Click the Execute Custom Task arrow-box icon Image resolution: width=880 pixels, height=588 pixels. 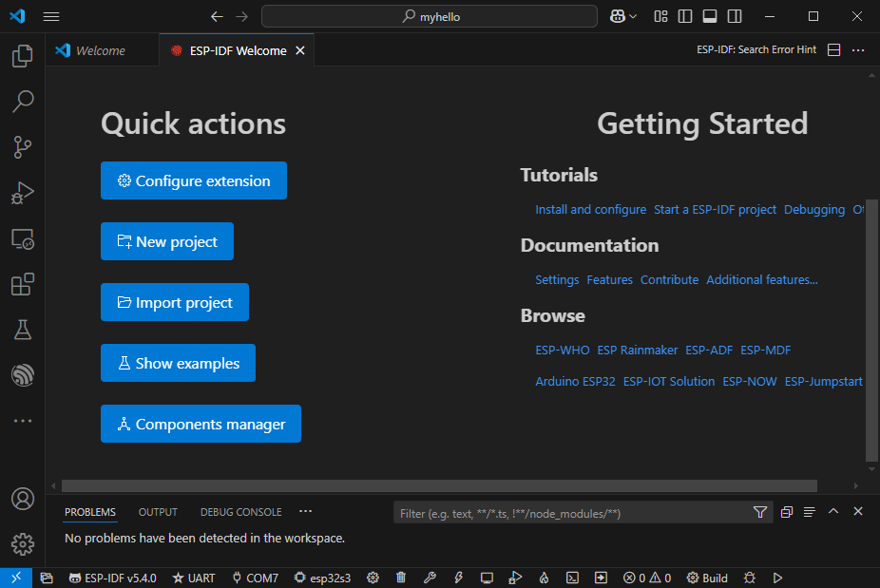[x=601, y=578]
